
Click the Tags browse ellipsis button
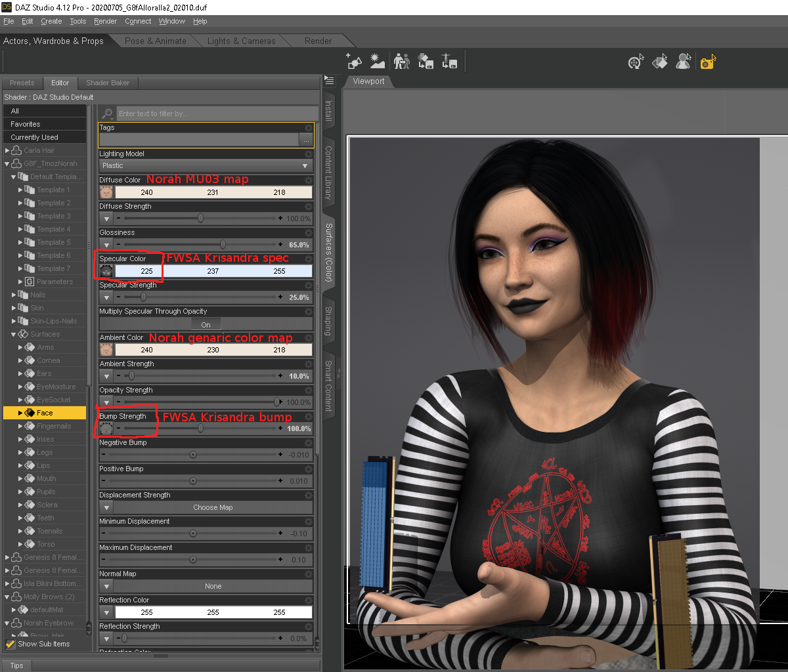point(305,140)
